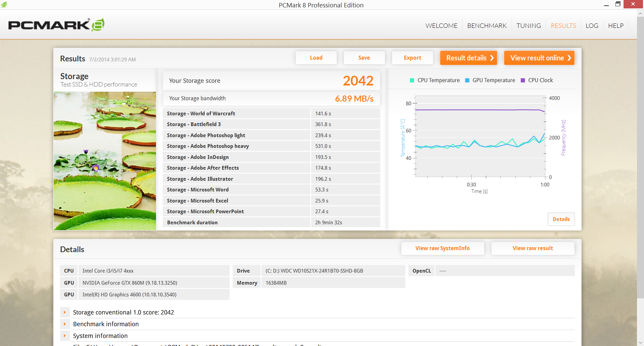Click the GPU Temperature legend swatch

467,80
